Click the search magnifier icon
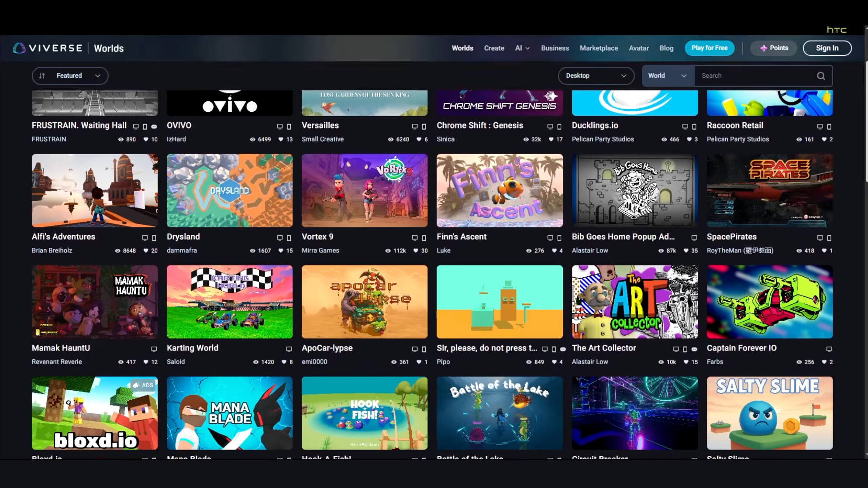Viewport: 868px width, 488px height. 821,76
